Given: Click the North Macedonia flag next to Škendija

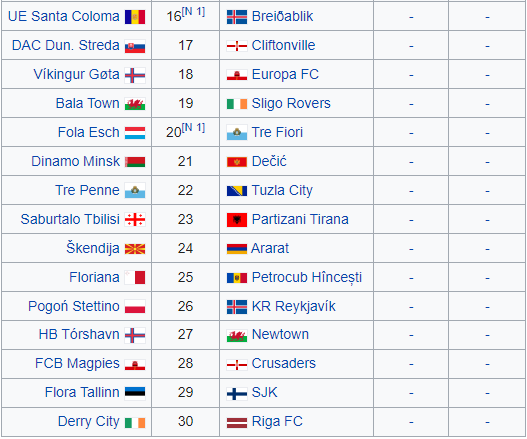Looking at the screenshot, I should coord(135,249).
